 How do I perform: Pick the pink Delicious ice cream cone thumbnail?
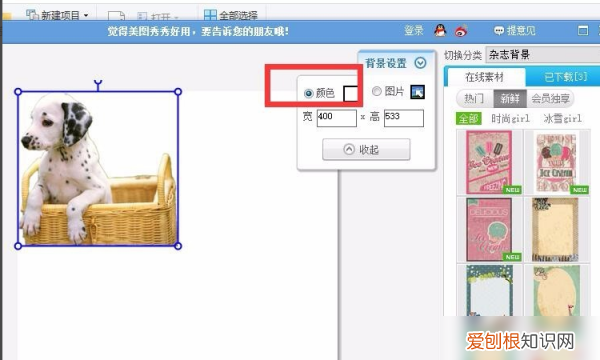[489, 229]
